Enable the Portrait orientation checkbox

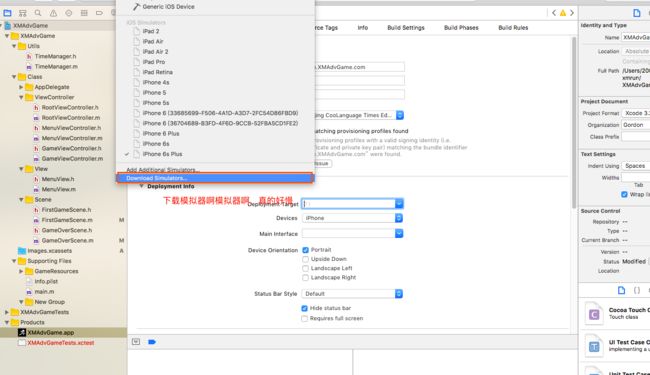click(x=306, y=250)
